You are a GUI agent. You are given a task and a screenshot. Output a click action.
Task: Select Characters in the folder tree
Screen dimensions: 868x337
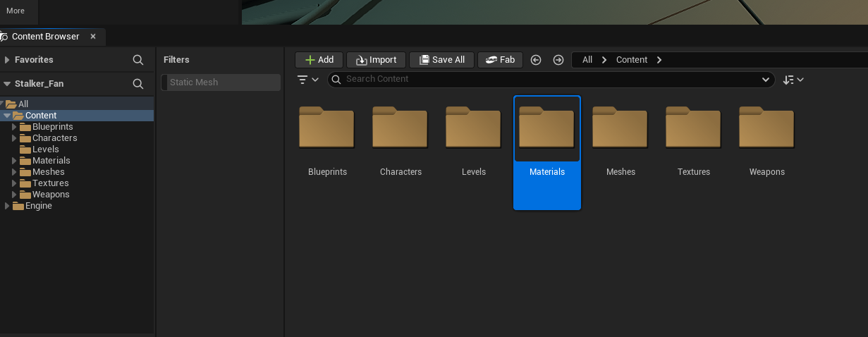[x=55, y=138]
